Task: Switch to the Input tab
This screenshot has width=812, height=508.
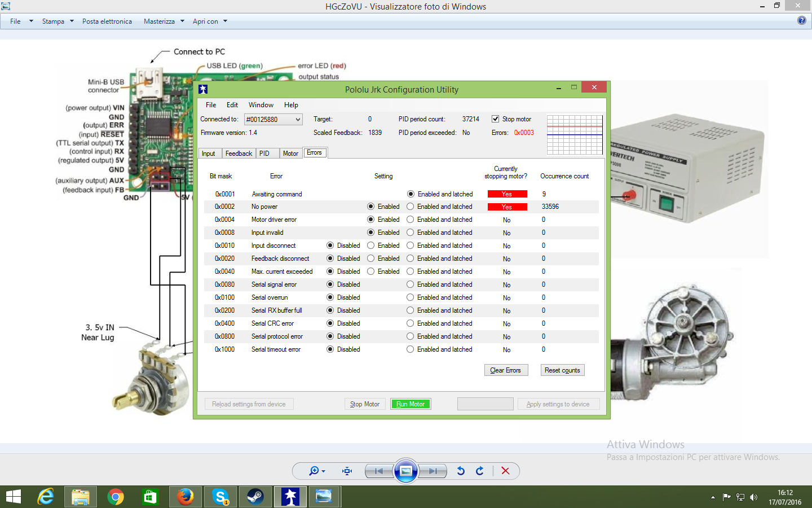Action: 209,154
